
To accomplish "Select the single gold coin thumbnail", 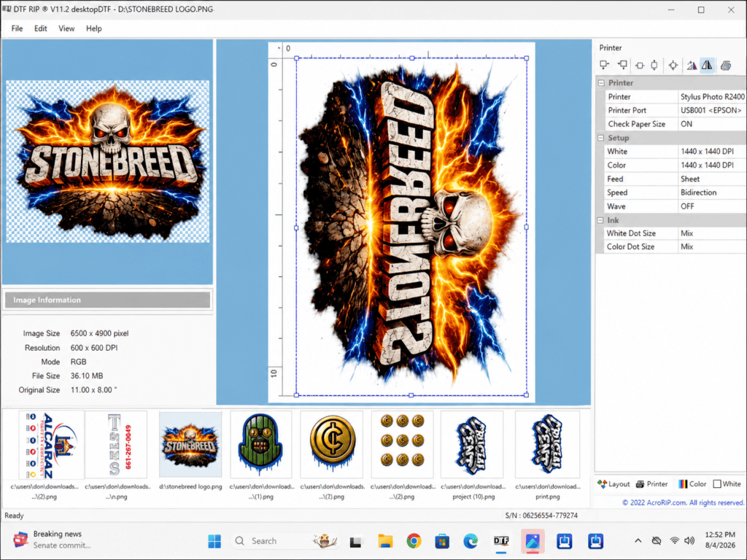I will 332,445.
